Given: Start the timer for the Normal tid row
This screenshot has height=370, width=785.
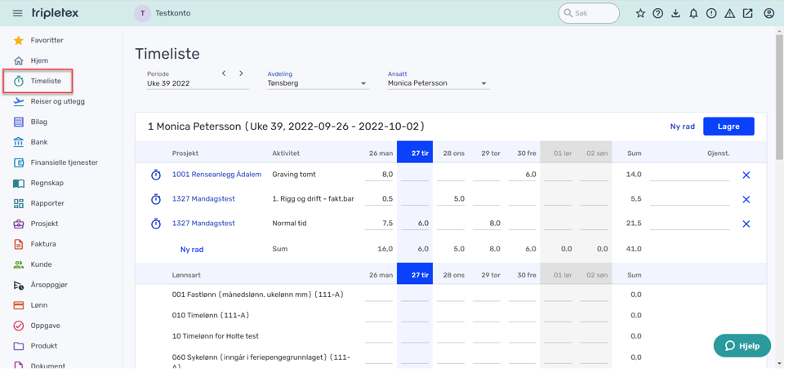Looking at the screenshot, I should 156,224.
